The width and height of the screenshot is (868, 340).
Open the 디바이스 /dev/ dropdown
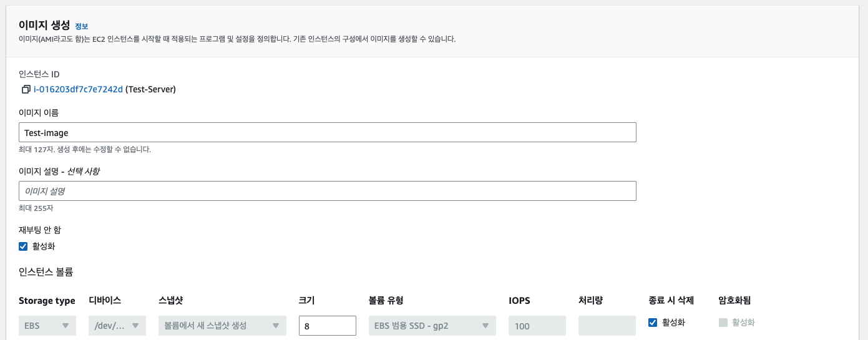(x=117, y=326)
